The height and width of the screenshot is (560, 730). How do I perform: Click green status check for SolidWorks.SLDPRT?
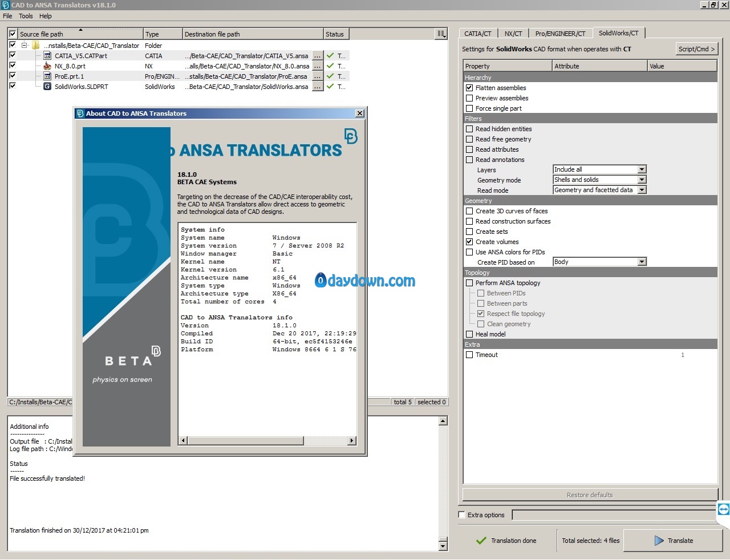[x=330, y=87]
